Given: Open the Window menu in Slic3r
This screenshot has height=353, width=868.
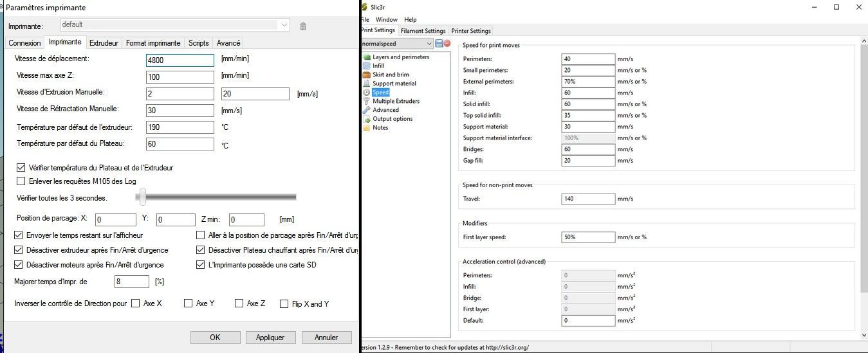Looking at the screenshot, I should (x=387, y=20).
